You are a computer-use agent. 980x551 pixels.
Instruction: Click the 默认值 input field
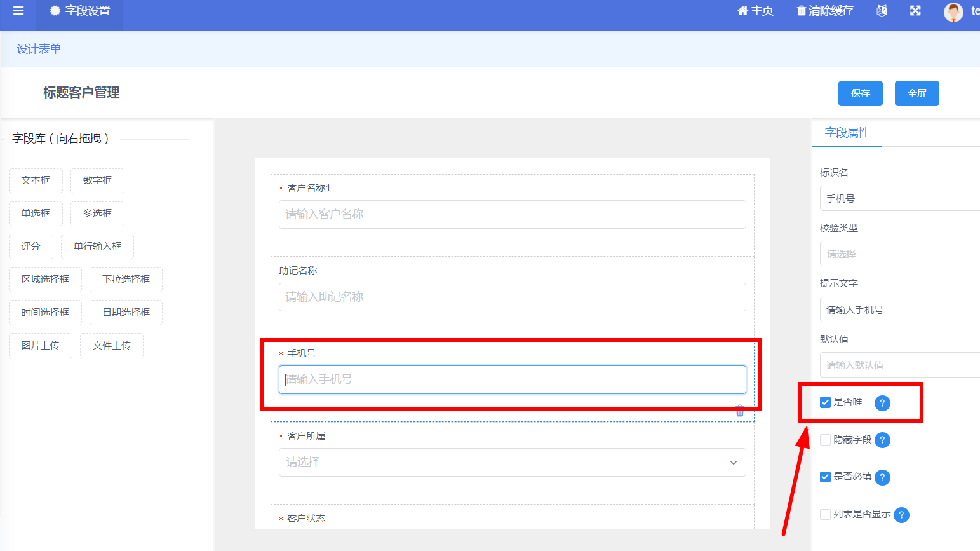click(x=900, y=365)
